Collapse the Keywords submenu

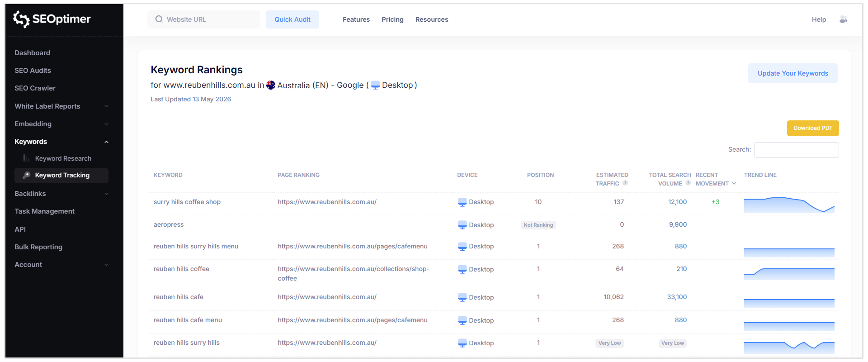pyautogui.click(x=107, y=142)
